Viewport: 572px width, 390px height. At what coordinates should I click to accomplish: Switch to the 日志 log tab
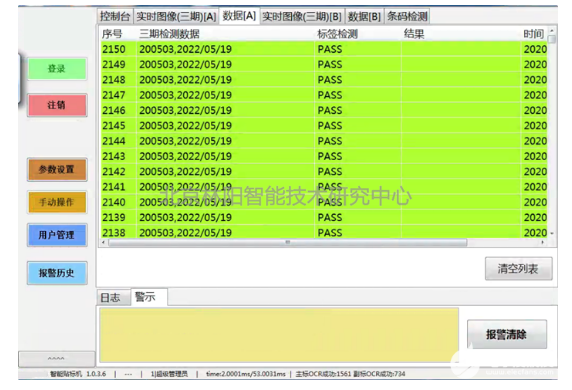(x=111, y=298)
